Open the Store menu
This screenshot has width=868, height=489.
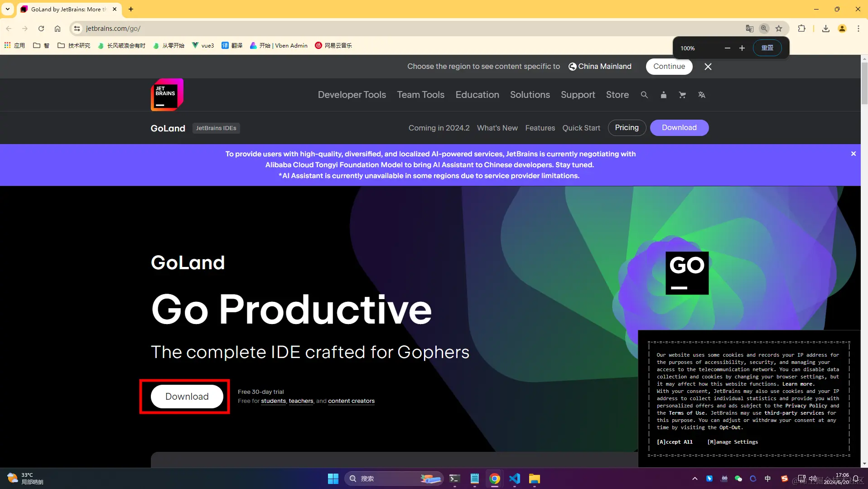617,95
